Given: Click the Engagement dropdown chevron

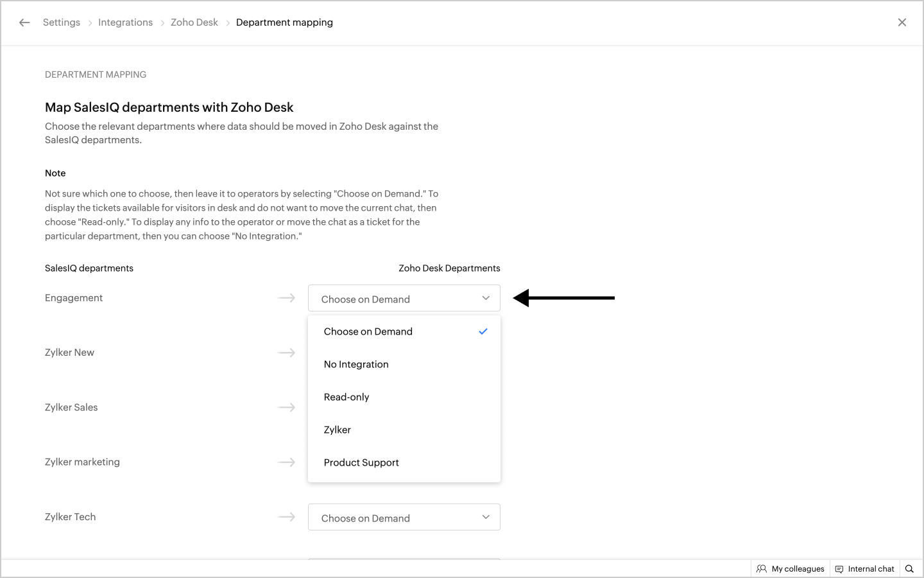Looking at the screenshot, I should coord(486,299).
